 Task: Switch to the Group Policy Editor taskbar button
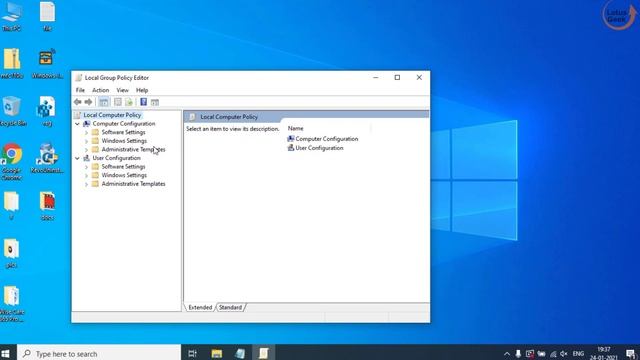[x=264, y=353]
